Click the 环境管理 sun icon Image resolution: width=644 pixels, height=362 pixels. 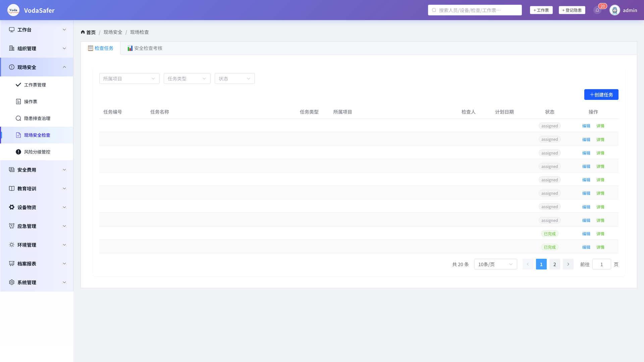click(x=12, y=245)
